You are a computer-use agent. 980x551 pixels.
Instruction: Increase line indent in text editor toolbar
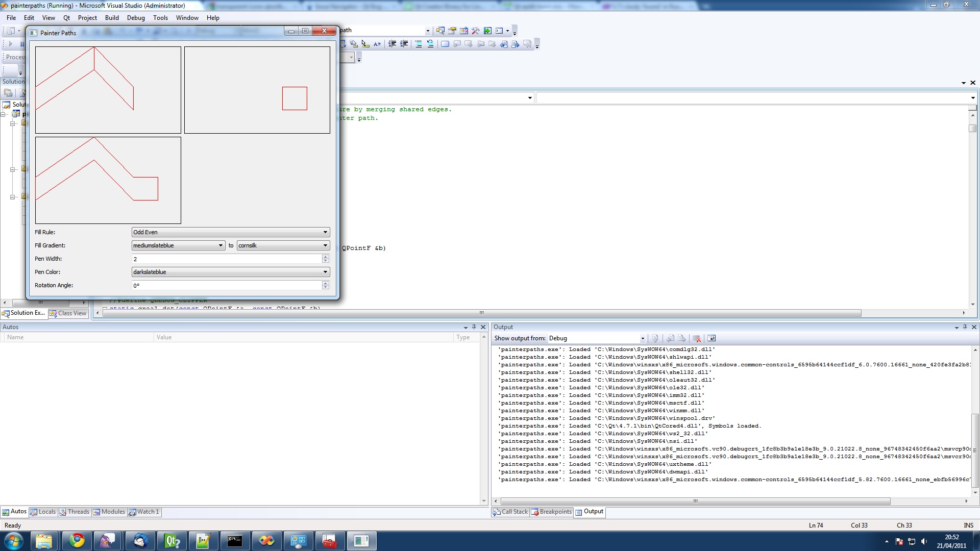(404, 44)
